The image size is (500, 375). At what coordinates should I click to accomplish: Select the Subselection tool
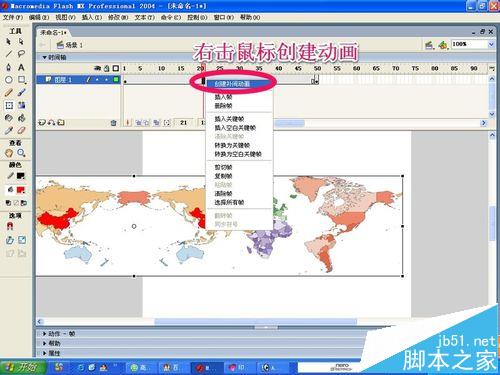coord(21,42)
